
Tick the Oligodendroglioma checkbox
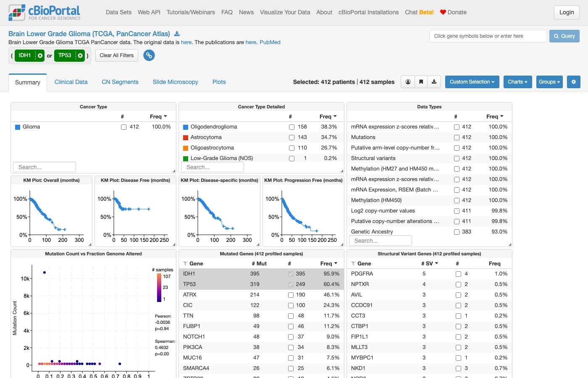point(291,127)
